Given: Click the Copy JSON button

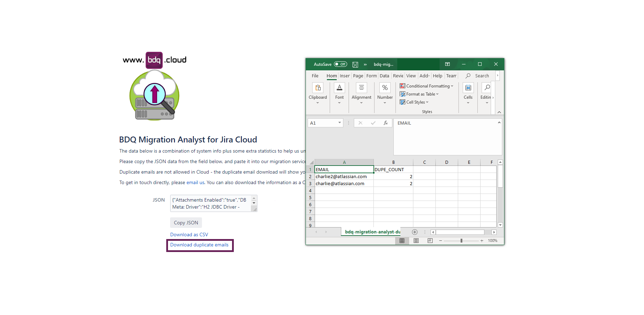Looking at the screenshot, I should (186, 223).
